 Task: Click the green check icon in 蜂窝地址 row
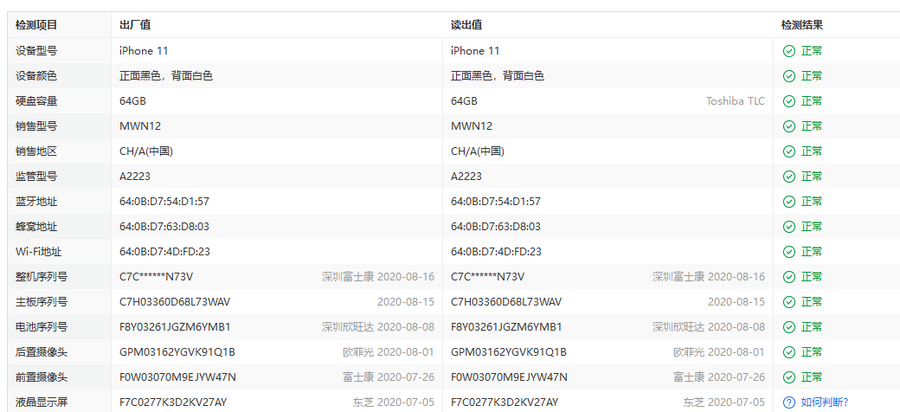click(x=789, y=227)
